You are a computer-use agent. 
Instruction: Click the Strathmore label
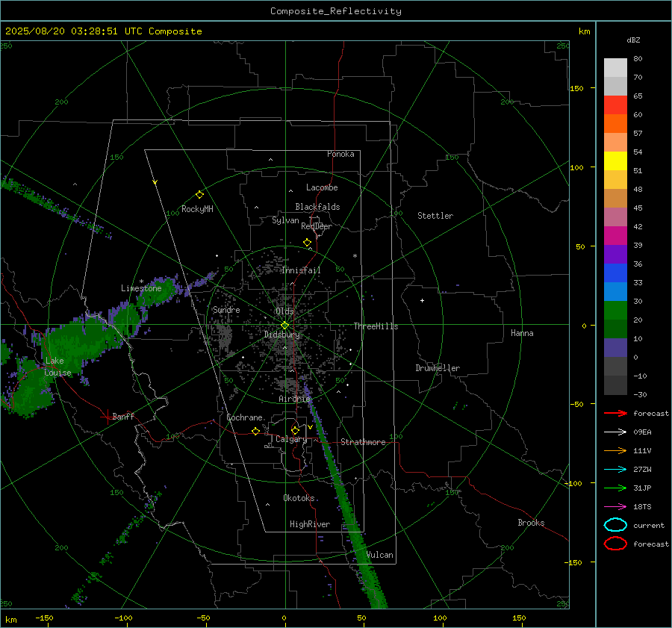364,442
